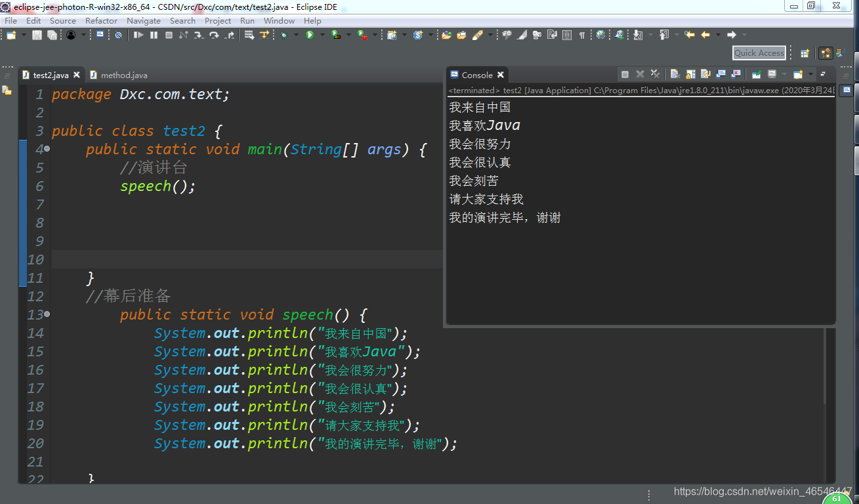Open the Run button dropdown arrow
The width and height of the screenshot is (859, 504).
pos(322,35)
